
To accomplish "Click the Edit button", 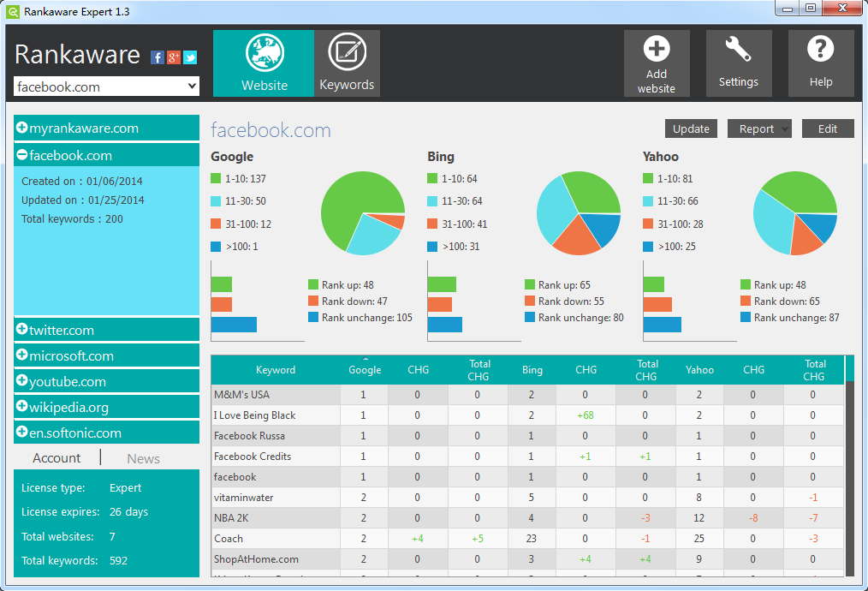I will [x=828, y=128].
